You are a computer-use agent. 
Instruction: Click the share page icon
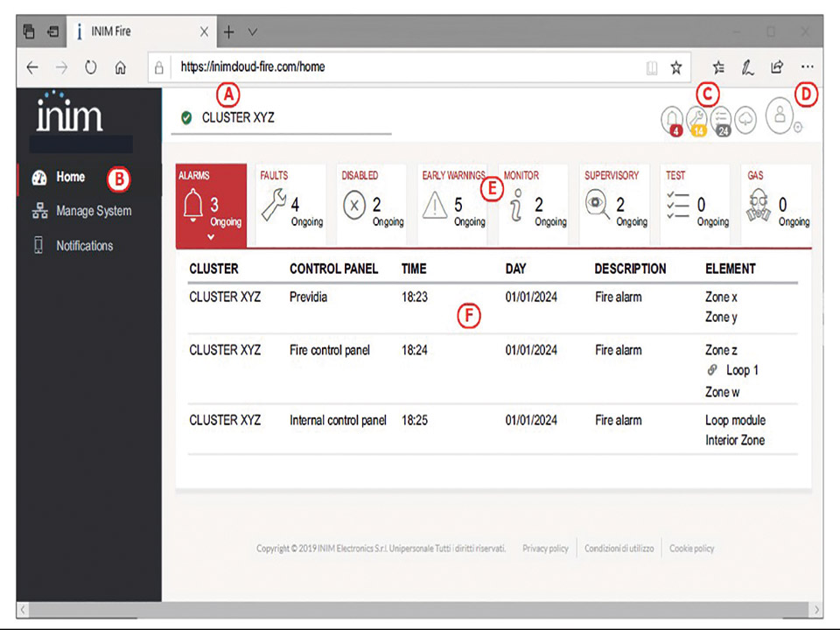click(777, 67)
